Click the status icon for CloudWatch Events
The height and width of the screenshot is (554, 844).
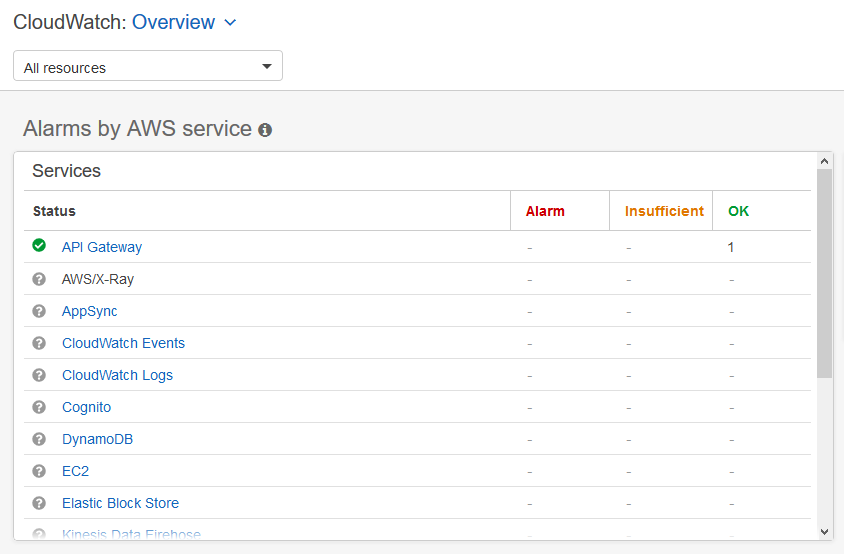[39, 343]
